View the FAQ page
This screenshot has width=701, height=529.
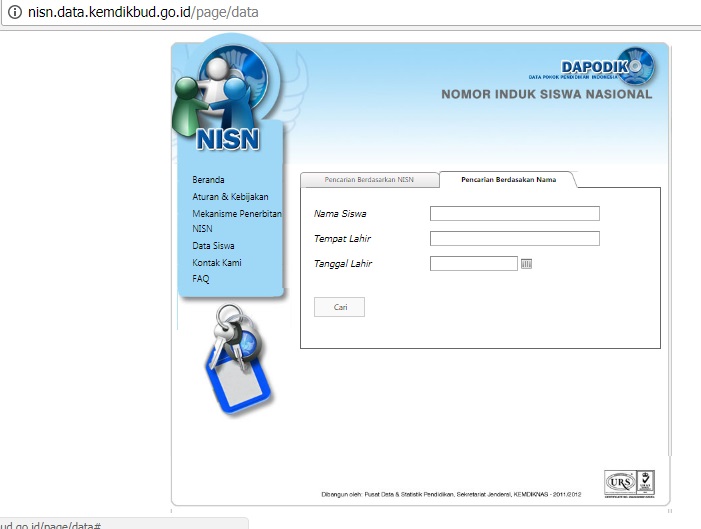(x=201, y=279)
